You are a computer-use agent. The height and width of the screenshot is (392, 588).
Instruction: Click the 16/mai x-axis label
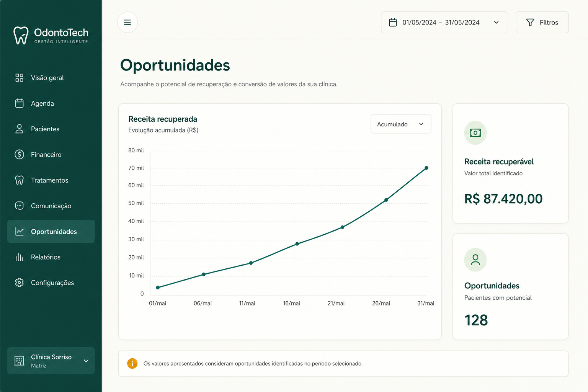click(x=291, y=303)
